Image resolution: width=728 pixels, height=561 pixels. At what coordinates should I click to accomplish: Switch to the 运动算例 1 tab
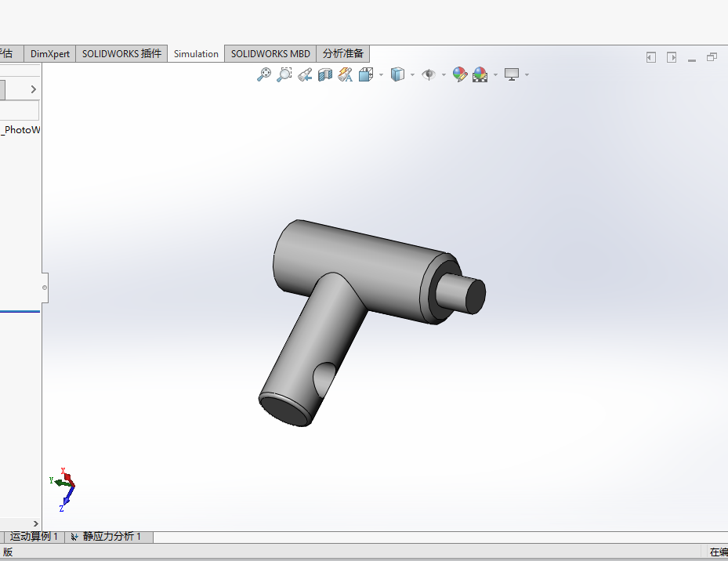click(x=34, y=537)
